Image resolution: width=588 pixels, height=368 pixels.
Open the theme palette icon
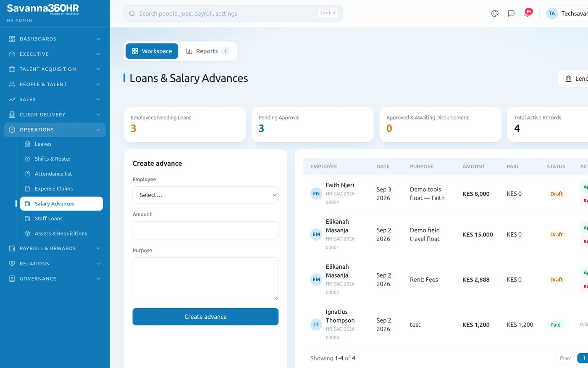(x=495, y=13)
